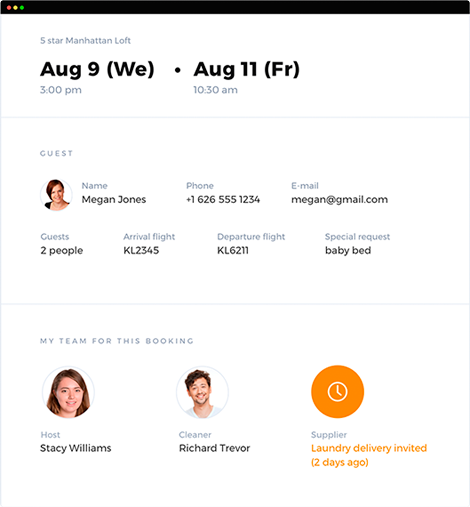Click the orange clock supplier pending icon
Viewport: 470px width, 507px height.
tap(337, 392)
